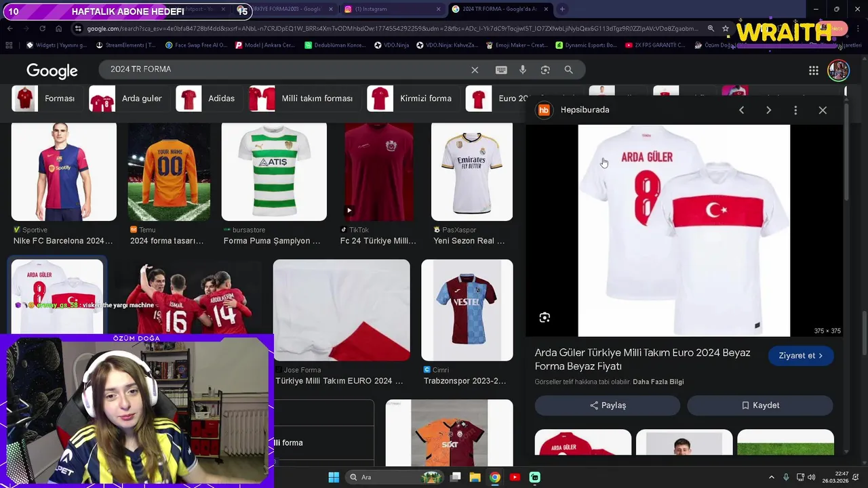
Task: Open the browser home page icon
Action: coord(58,28)
